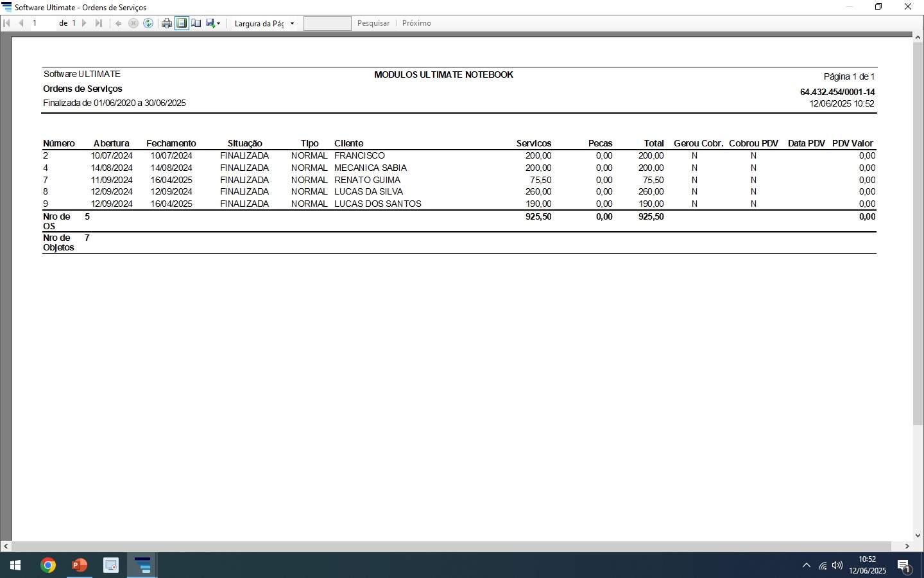Open PowerPoint from taskbar

(80, 565)
